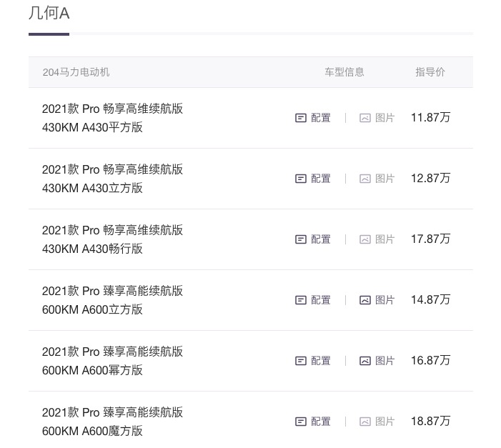Open 2021款 Pro A430平方版 model link
The width and height of the screenshot is (501, 448).
pyautogui.click(x=112, y=118)
